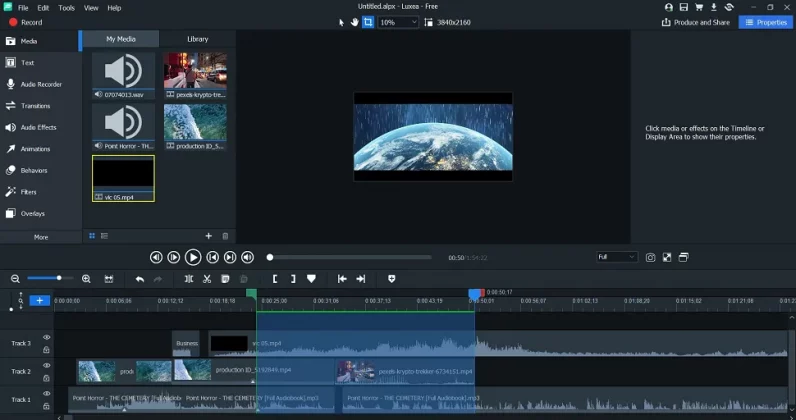Switch to the Library tab
The image size is (796, 420).
[198, 39]
